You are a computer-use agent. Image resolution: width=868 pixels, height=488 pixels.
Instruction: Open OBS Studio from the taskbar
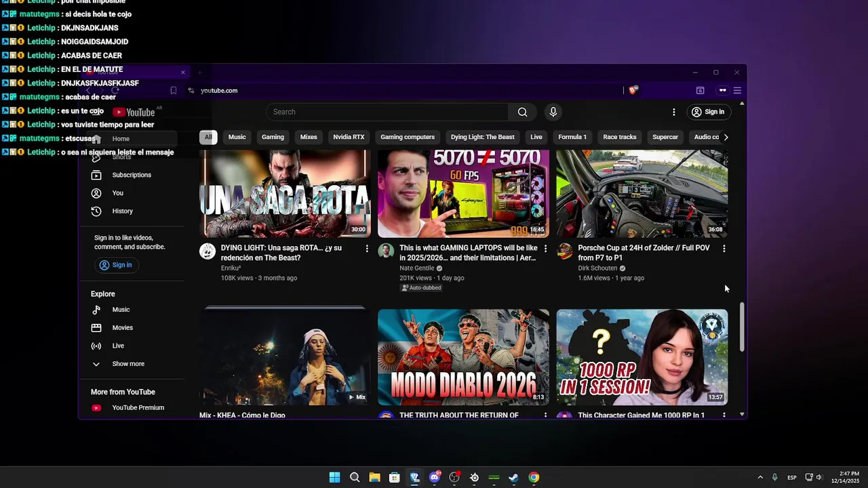click(x=454, y=477)
